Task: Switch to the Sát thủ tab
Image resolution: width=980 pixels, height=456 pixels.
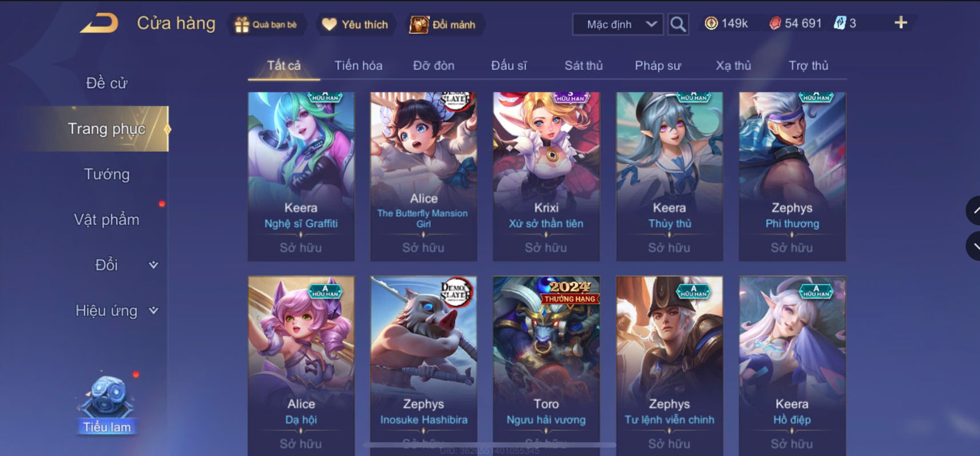Action: (584, 65)
